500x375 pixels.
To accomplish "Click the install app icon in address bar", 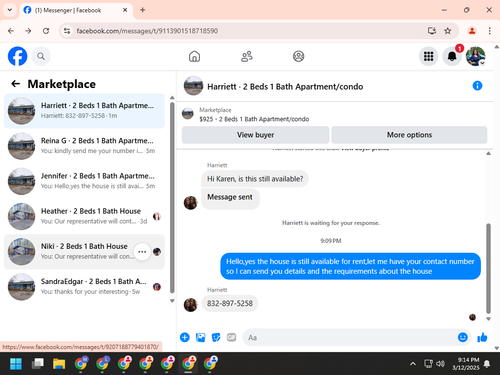I will click(x=432, y=31).
